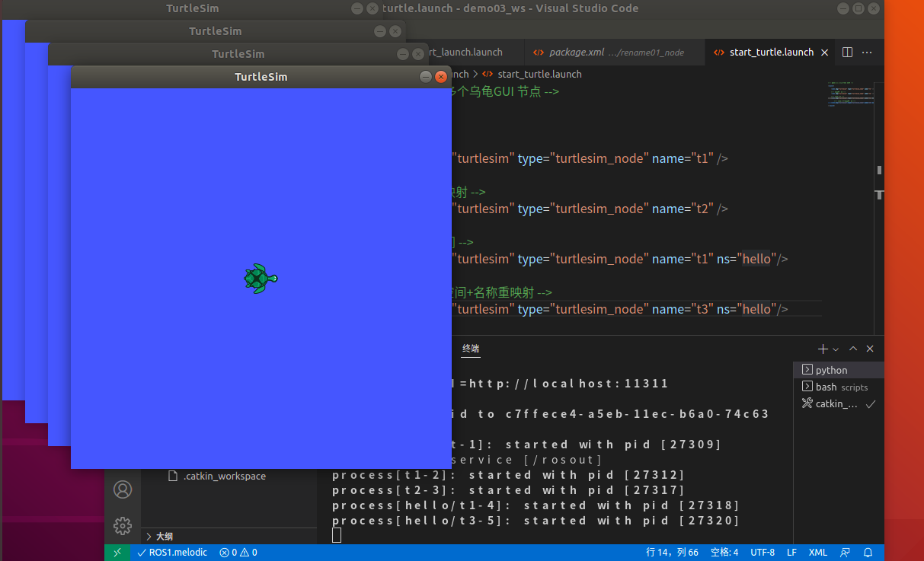Close the start_turtle.launch tab
The height and width of the screenshot is (561, 924).
coord(826,53)
